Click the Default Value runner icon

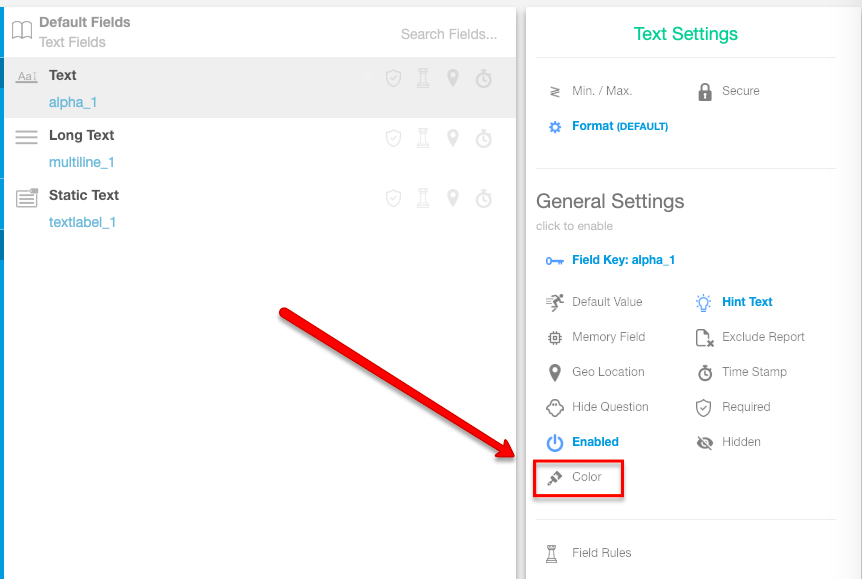555,302
